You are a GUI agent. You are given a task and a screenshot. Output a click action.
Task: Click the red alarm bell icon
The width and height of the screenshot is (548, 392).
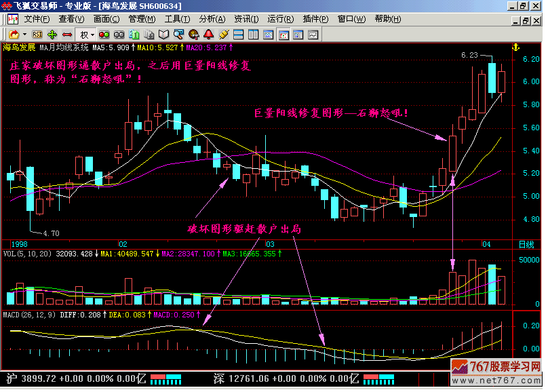click(208, 34)
